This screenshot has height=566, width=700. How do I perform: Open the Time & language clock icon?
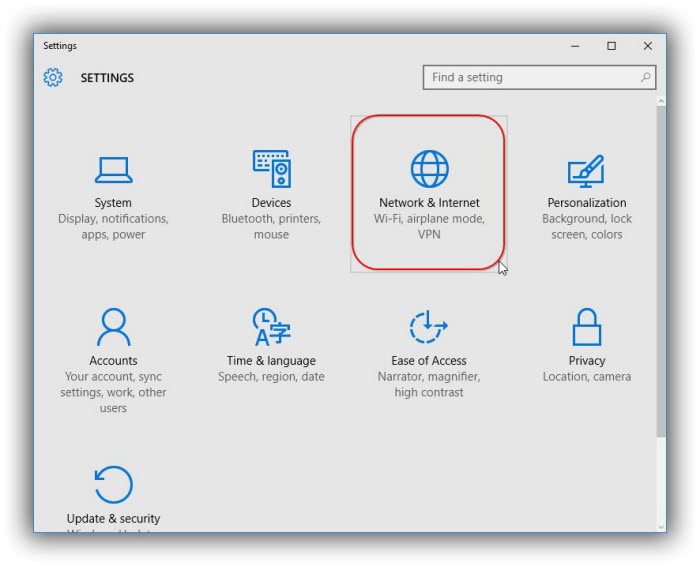click(x=271, y=327)
